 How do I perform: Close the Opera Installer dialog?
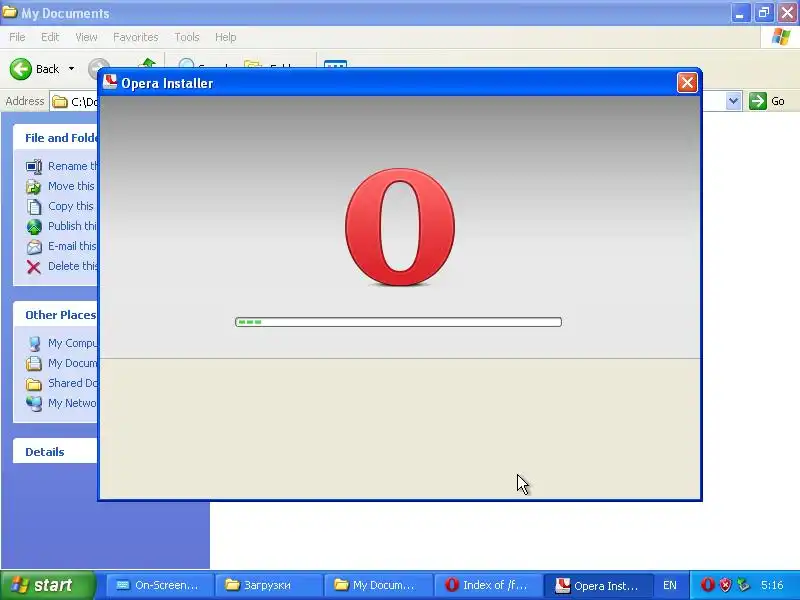point(687,82)
